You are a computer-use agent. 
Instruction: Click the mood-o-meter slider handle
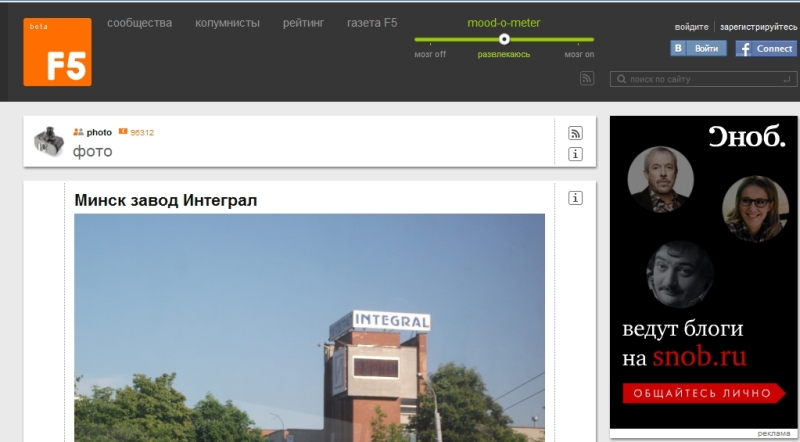click(x=504, y=39)
